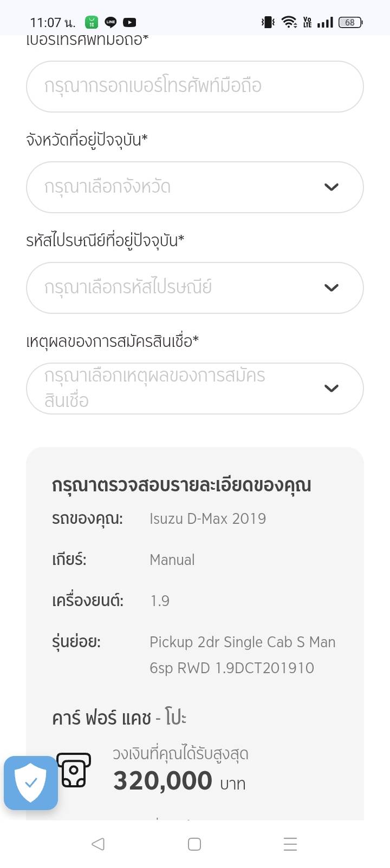Tap the cash machine loan amount icon
This screenshot has width=390, height=868.
click(x=74, y=770)
